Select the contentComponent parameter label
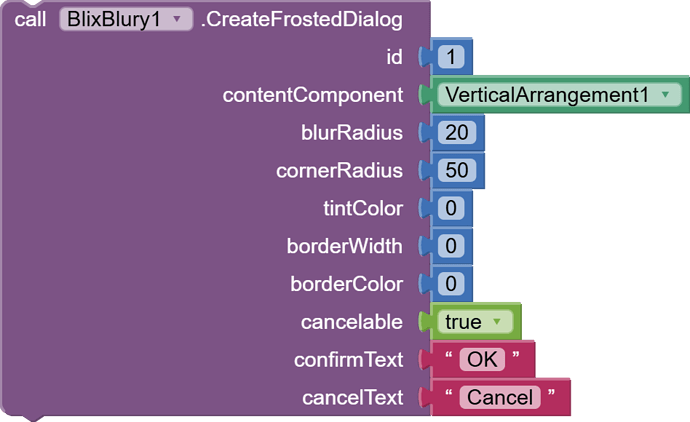Viewport: 690px width, 422px height. tap(312, 95)
